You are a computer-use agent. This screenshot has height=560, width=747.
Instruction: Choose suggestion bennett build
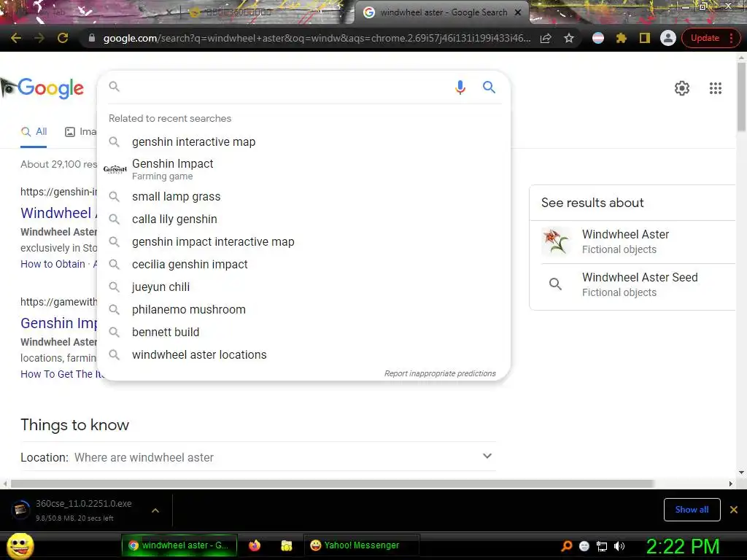click(x=303, y=332)
